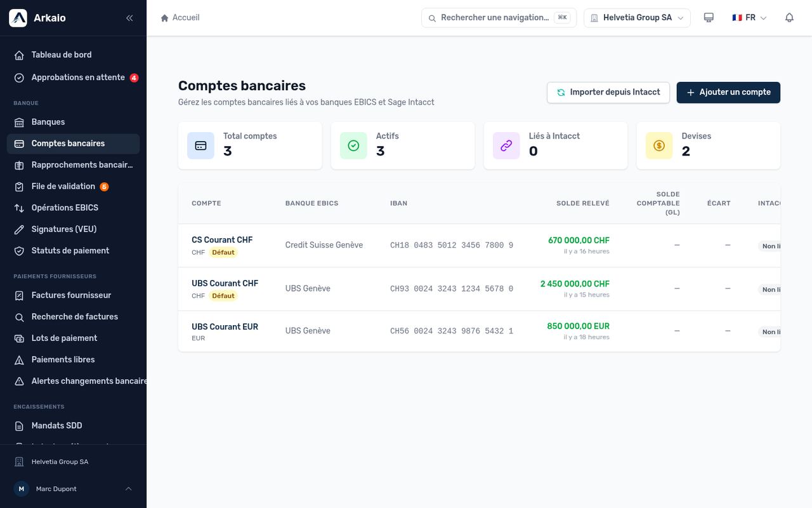812x508 pixels.
Task: Select the CS Courant CHF account name
Action: (222, 240)
